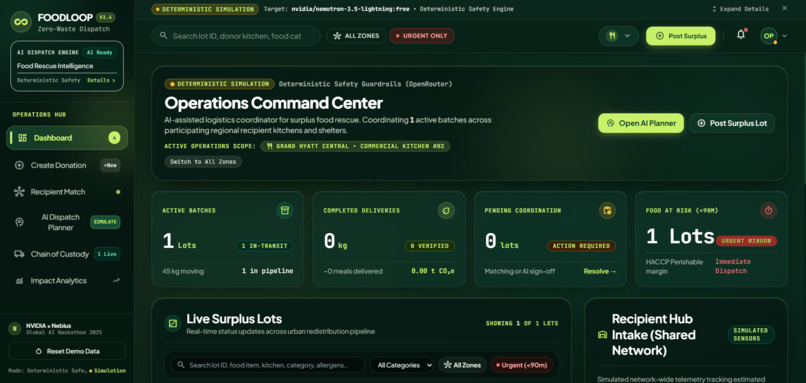The width and height of the screenshot is (806, 383).
Task: Click the DETERMINISTIC SIMULATION badge in top banner
Action: (x=205, y=9)
